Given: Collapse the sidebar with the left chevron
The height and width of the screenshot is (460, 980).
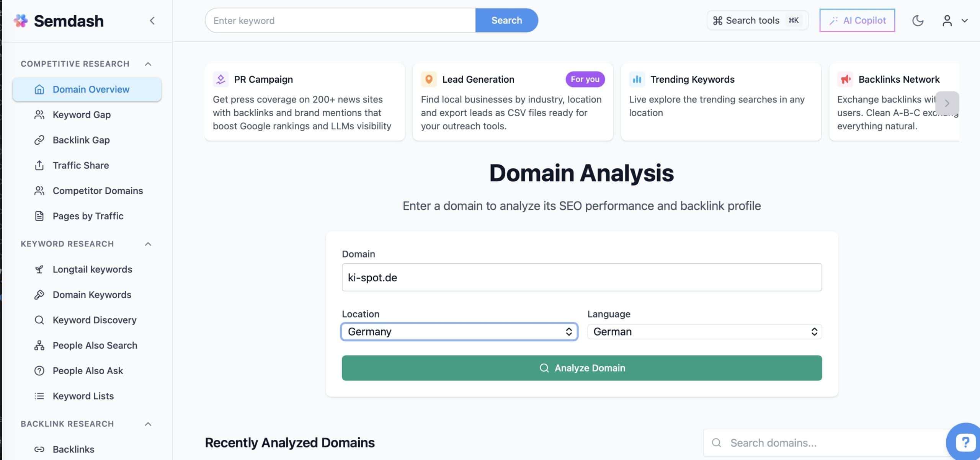Looking at the screenshot, I should [152, 21].
